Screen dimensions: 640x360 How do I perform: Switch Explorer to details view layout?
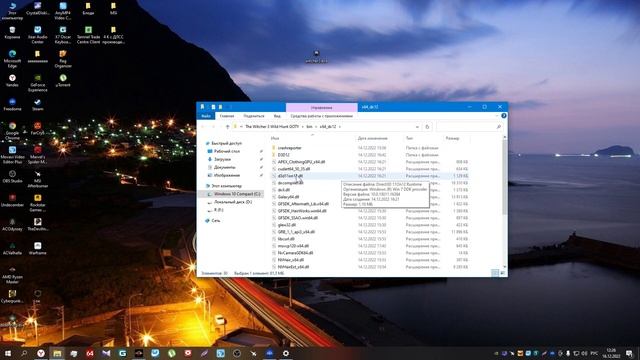pyautogui.click(x=495, y=273)
